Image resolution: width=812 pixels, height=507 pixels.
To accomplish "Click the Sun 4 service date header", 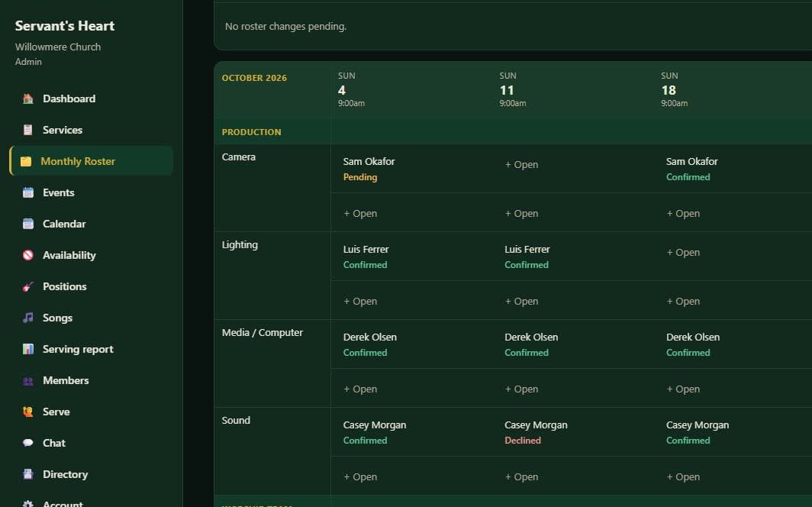I will point(351,89).
